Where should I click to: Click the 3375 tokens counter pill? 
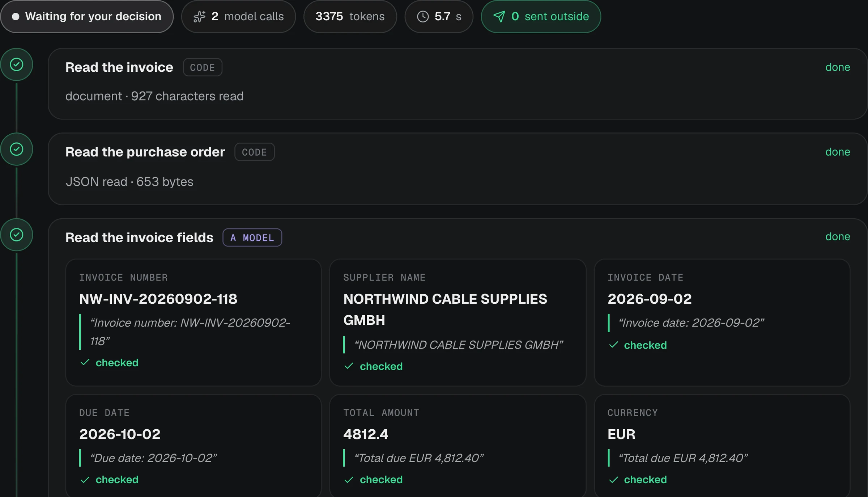point(350,17)
